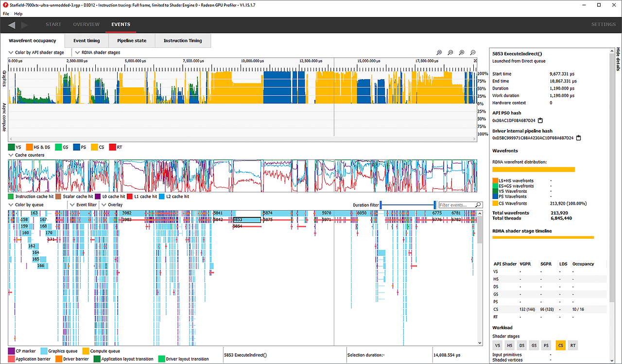Open the Help menu
The width and height of the screenshot is (622, 364).
[18, 14]
